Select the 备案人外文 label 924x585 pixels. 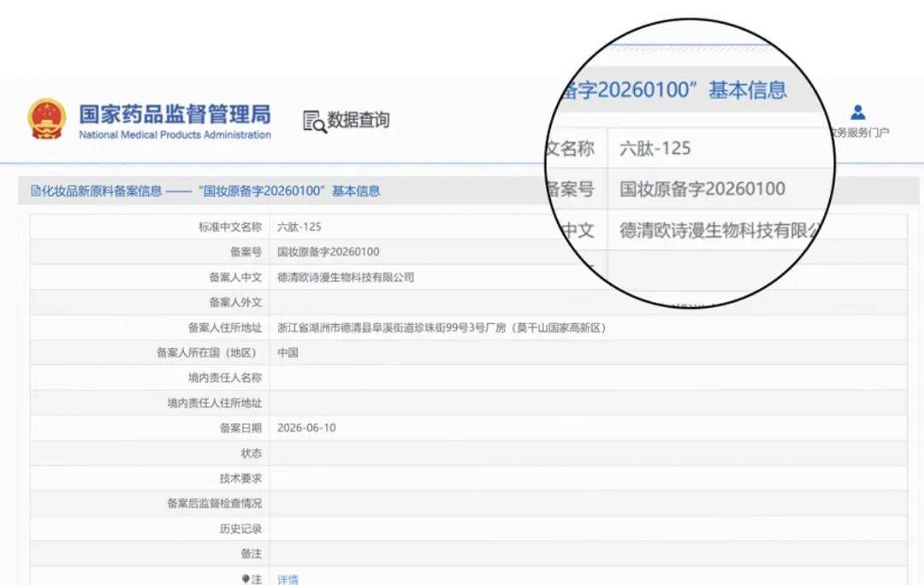(x=235, y=302)
